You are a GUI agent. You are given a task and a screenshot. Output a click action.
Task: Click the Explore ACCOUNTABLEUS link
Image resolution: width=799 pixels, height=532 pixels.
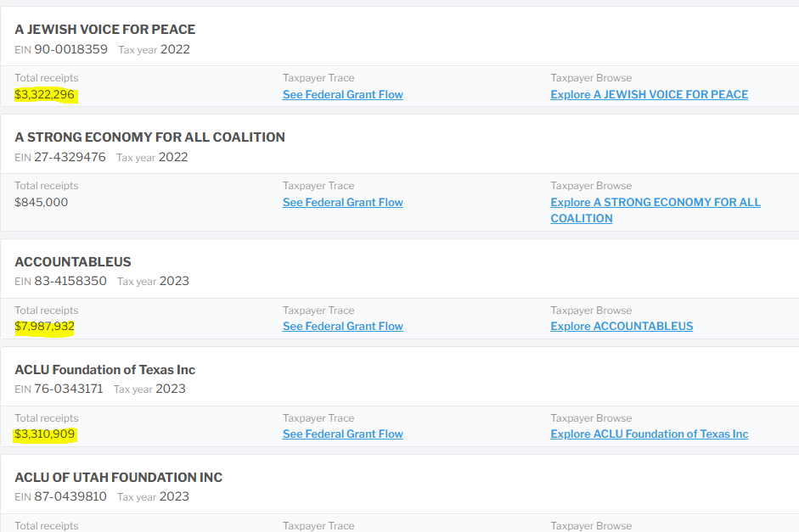tap(622, 326)
